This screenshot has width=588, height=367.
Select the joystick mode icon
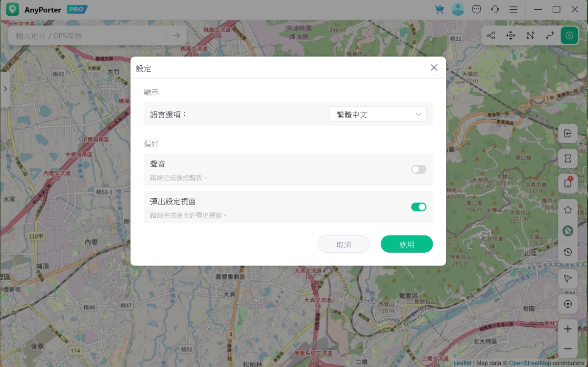click(x=511, y=35)
